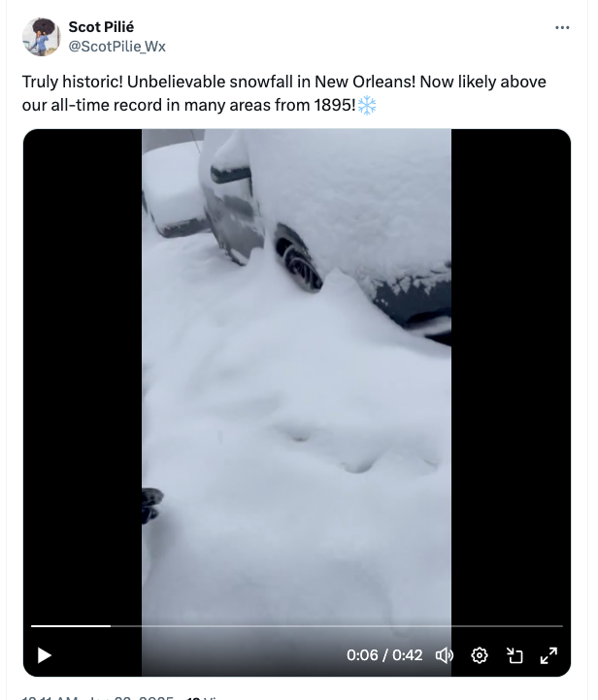Play the New Orleans snowfall video
The height and width of the screenshot is (700, 598).
tap(45, 655)
